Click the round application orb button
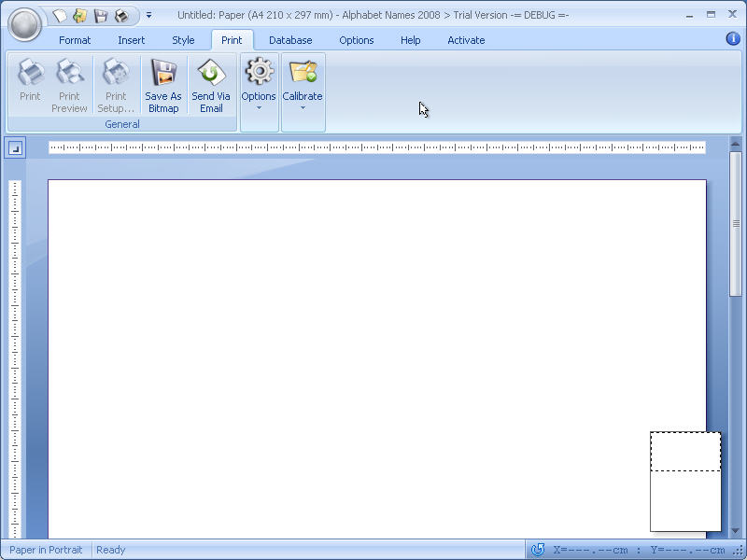The height and width of the screenshot is (560, 747). tap(24, 24)
